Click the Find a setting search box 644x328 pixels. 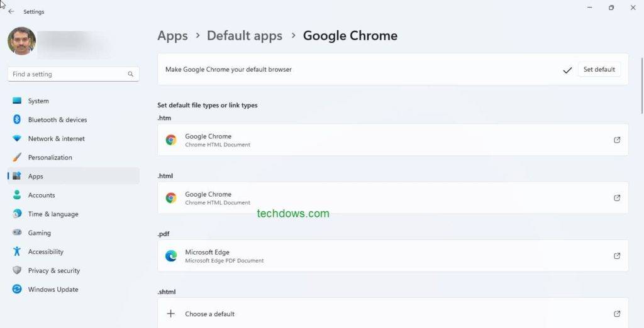[x=74, y=74]
